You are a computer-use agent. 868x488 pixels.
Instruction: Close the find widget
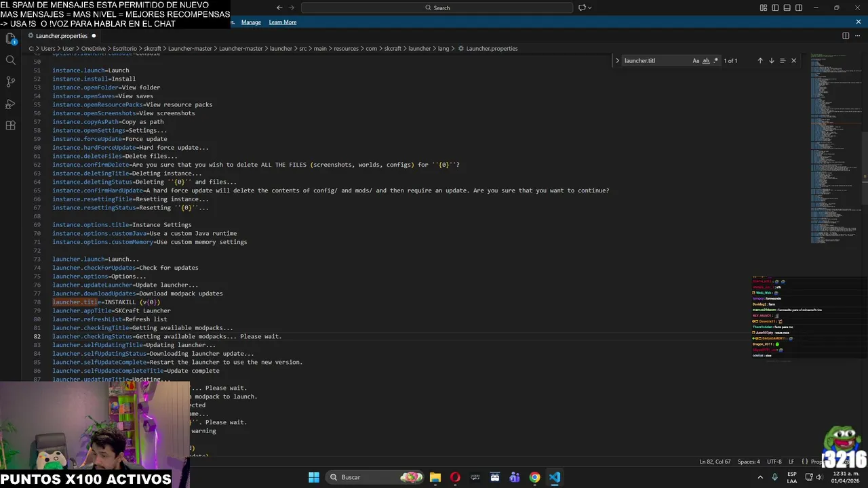click(x=793, y=60)
